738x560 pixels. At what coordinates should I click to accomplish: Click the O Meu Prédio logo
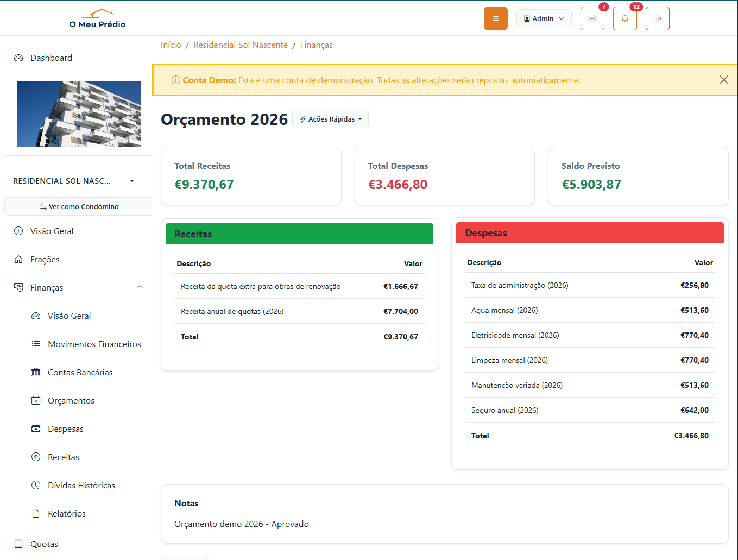click(x=98, y=18)
